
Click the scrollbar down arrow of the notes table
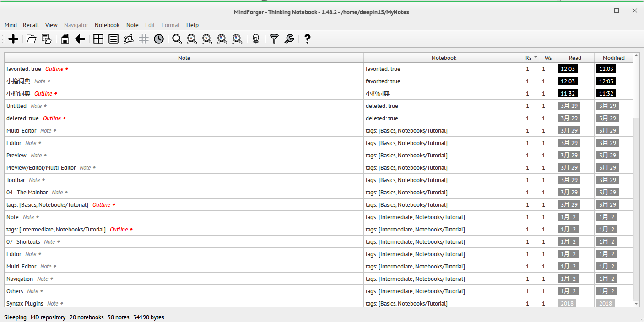pyautogui.click(x=636, y=304)
